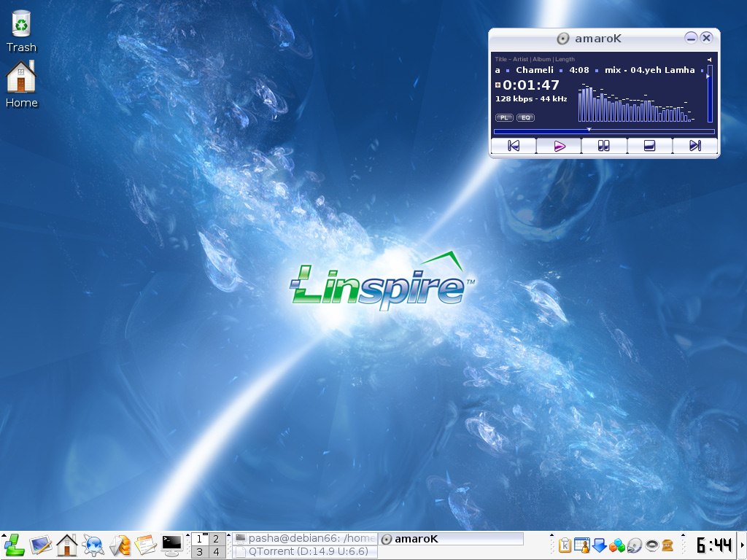Launch the terminal from the panel
Image resolution: width=747 pixels, height=560 pixels.
click(171, 545)
